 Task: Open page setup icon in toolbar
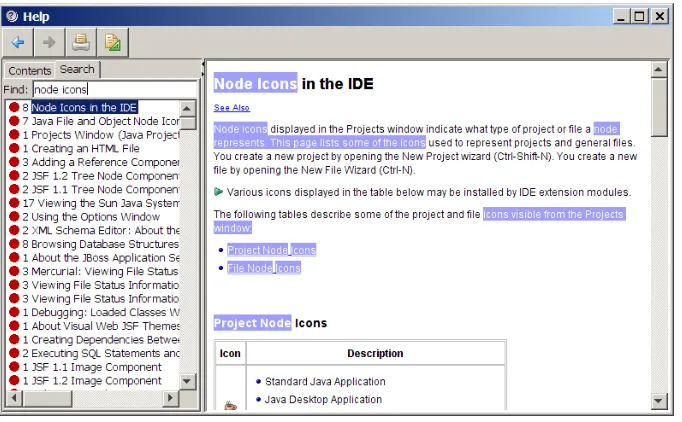[113, 42]
